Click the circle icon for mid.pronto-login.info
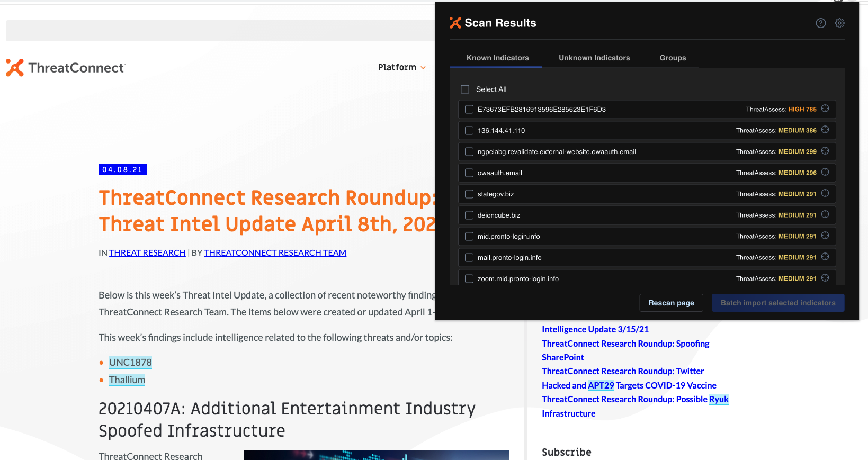The height and width of the screenshot is (460, 868). (x=825, y=236)
